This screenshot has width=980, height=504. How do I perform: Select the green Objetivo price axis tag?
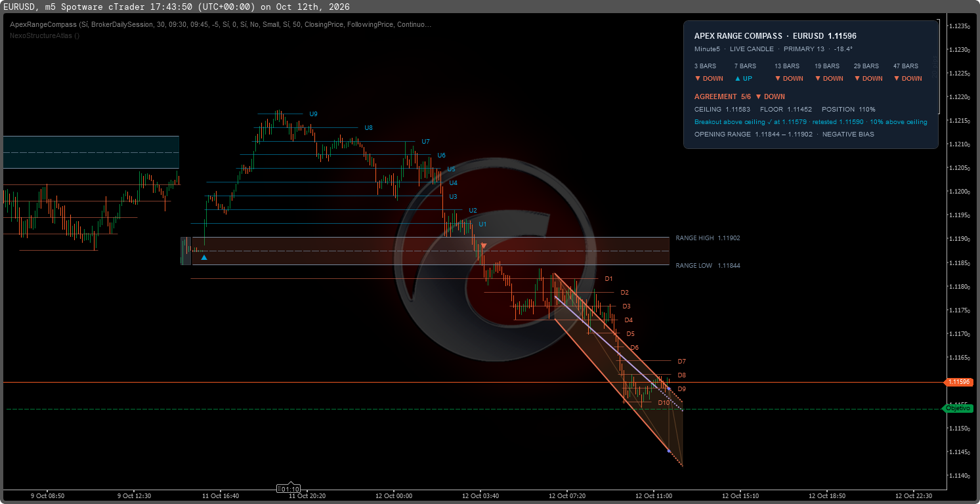pyautogui.click(x=957, y=408)
